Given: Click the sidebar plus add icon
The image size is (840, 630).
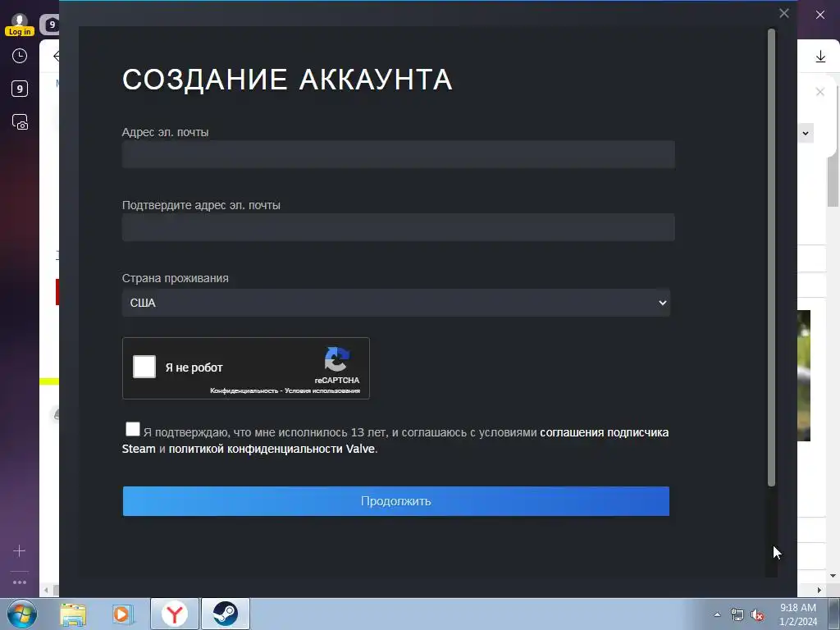Looking at the screenshot, I should pyautogui.click(x=20, y=550).
